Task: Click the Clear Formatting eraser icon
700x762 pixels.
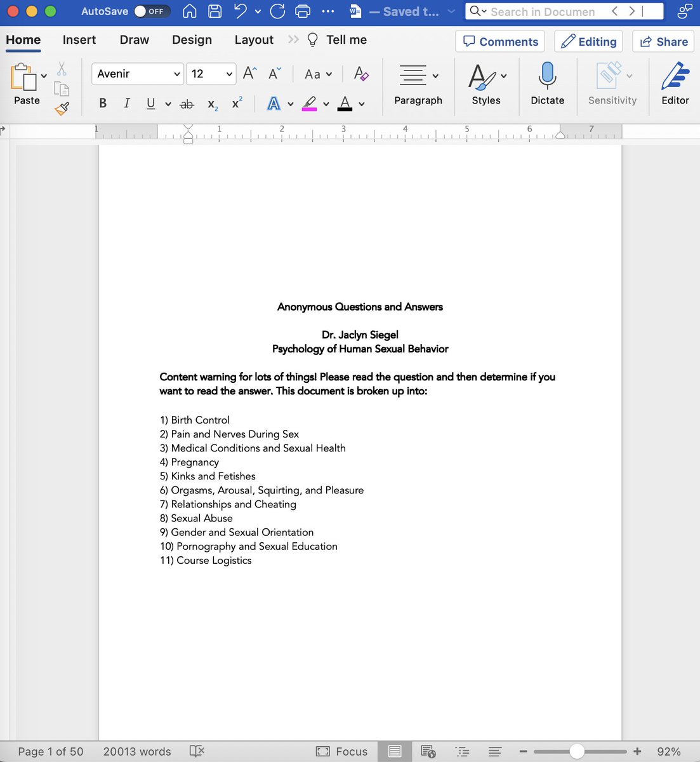Action: [x=361, y=74]
